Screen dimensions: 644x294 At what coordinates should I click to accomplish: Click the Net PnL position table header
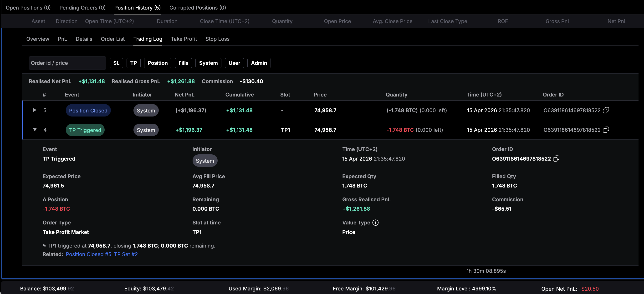tap(617, 21)
